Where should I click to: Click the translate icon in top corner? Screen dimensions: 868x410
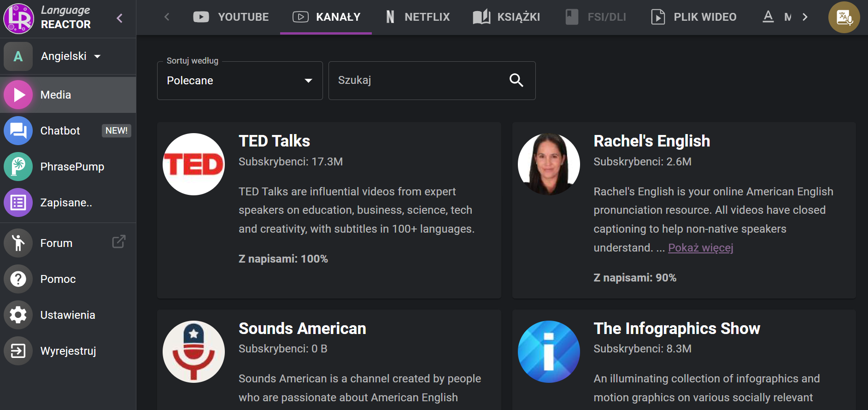(844, 18)
